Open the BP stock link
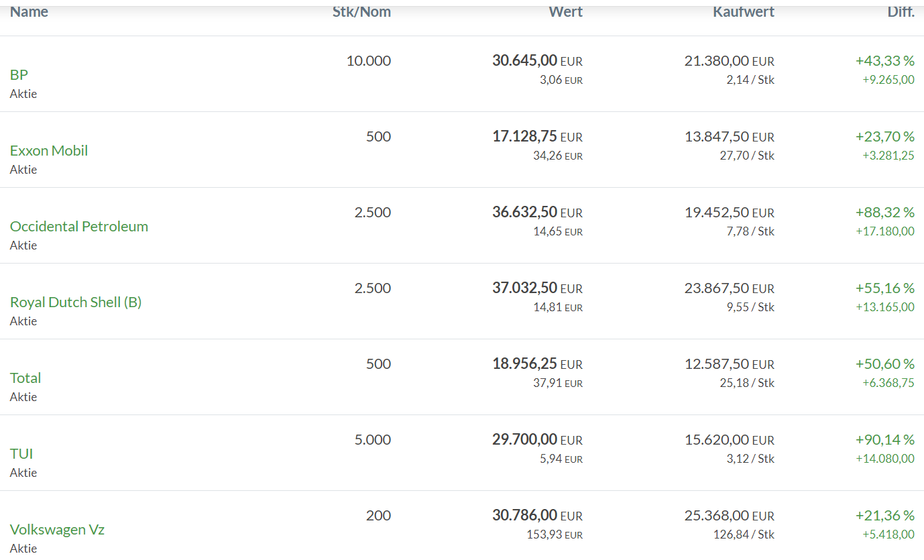This screenshot has width=924, height=560. [19, 74]
